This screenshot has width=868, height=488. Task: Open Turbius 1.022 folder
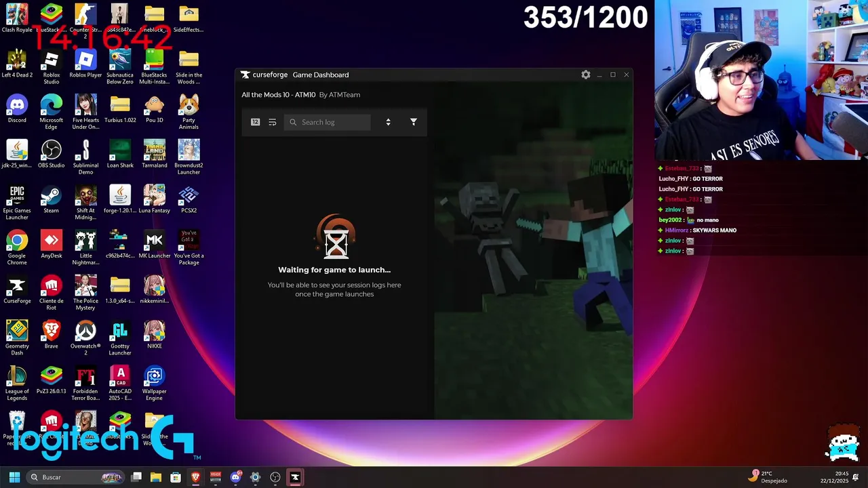pyautogui.click(x=120, y=109)
